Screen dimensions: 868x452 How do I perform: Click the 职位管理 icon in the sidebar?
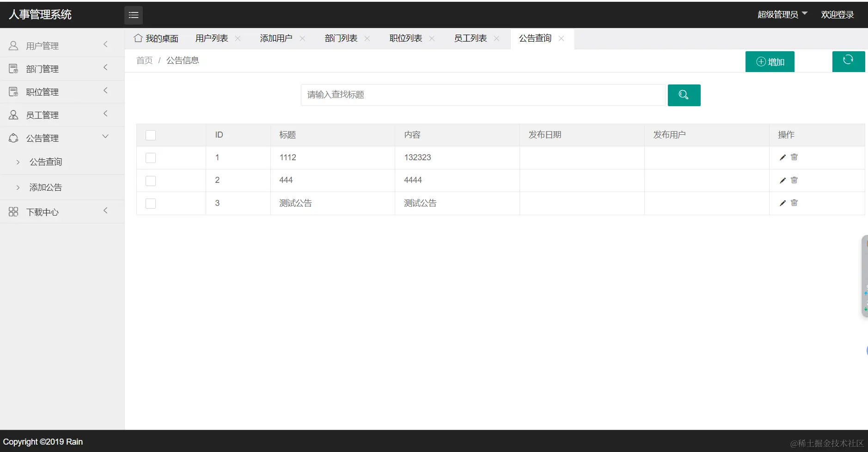coord(13,92)
